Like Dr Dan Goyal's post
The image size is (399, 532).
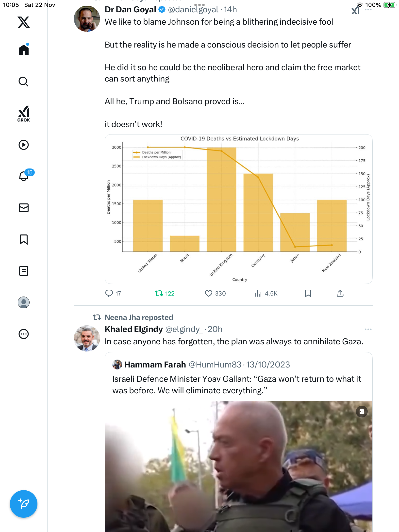pyautogui.click(x=208, y=293)
